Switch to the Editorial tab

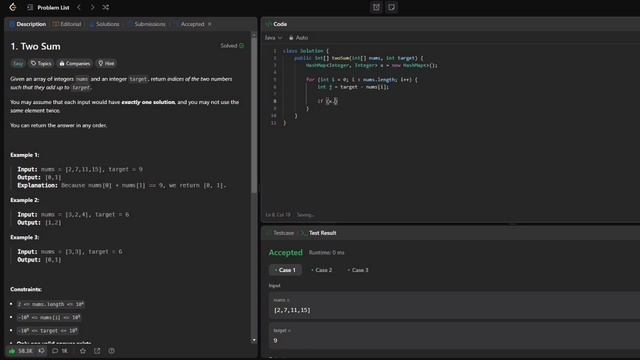67,24
